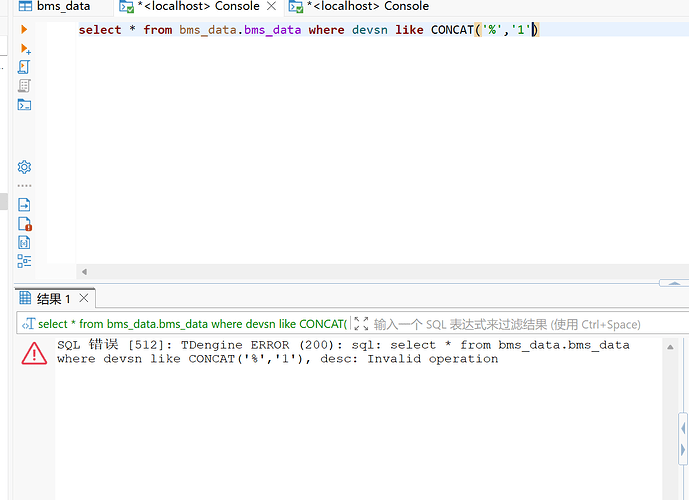This screenshot has height=500, width=689.
Task: Select the second localhost Console tab
Action: (x=359, y=6)
